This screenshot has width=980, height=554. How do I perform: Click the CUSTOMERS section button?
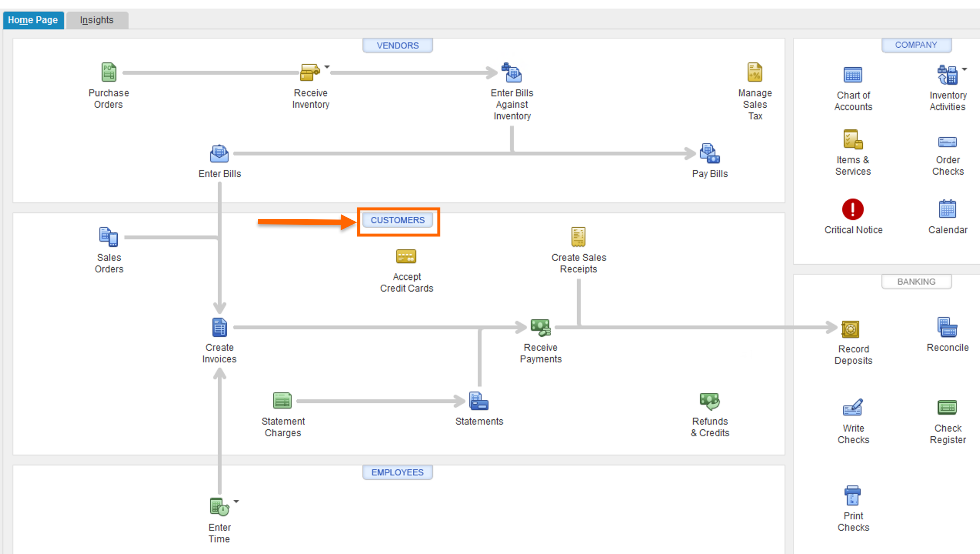[x=398, y=220]
